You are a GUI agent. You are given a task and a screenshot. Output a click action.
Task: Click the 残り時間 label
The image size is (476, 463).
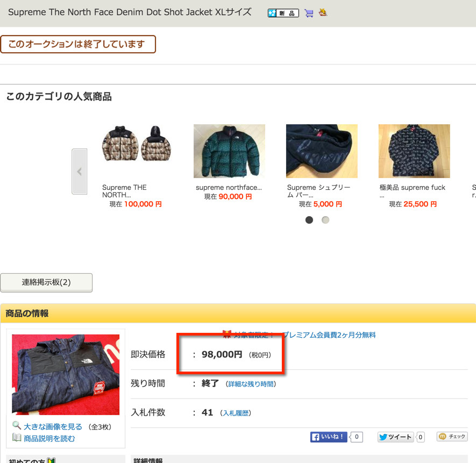coord(148,383)
